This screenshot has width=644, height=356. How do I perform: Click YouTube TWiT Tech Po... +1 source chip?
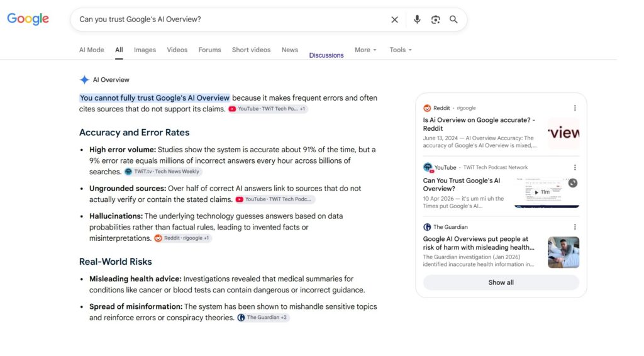pos(268,109)
